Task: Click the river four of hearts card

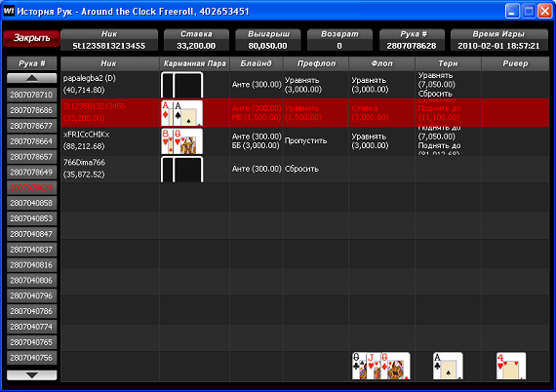Action: click(511, 366)
